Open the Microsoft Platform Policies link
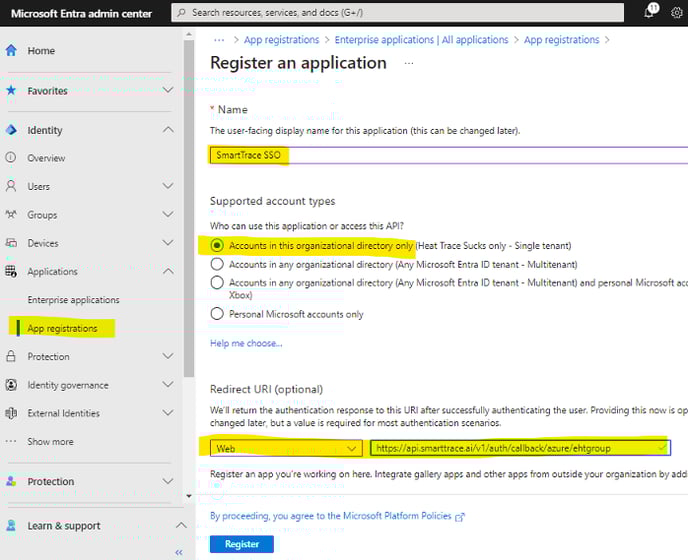Image resolution: width=688 pixels, height=560 pixels. point(397,516)
